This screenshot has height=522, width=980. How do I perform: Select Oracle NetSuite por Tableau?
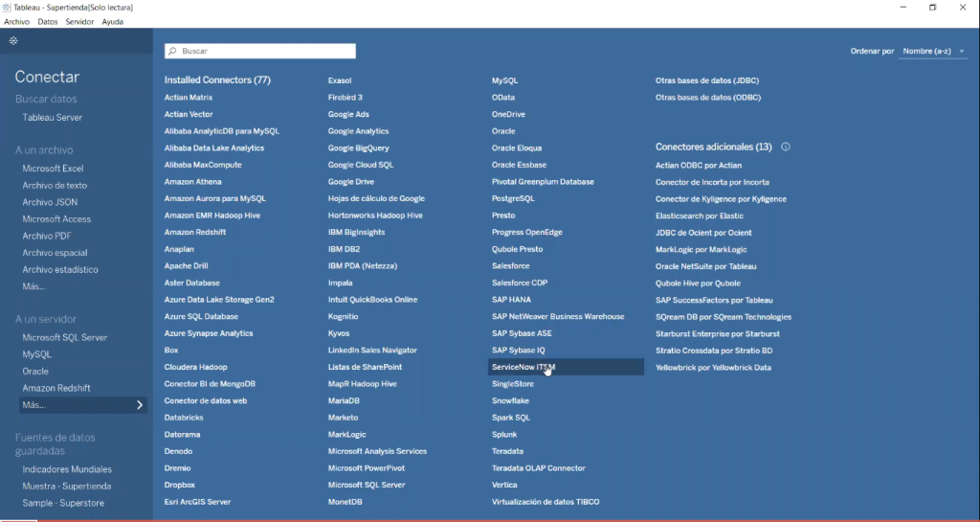coord(706,267)
